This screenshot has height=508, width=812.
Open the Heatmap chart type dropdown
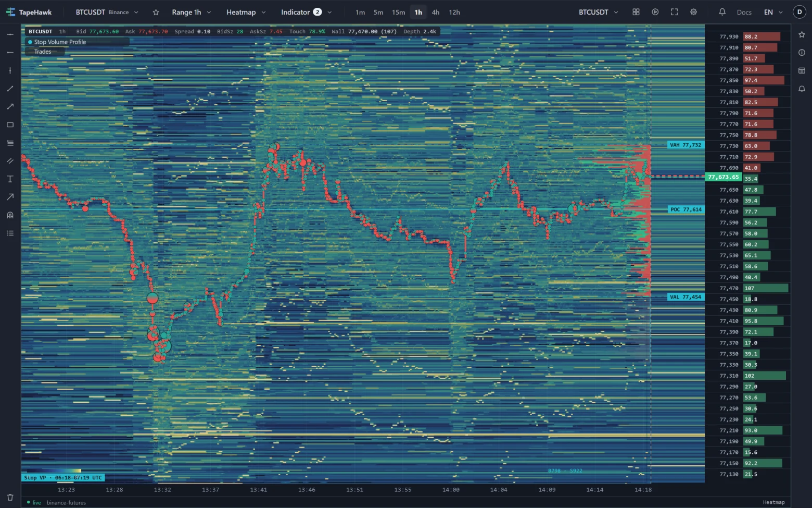pos(246,12)
